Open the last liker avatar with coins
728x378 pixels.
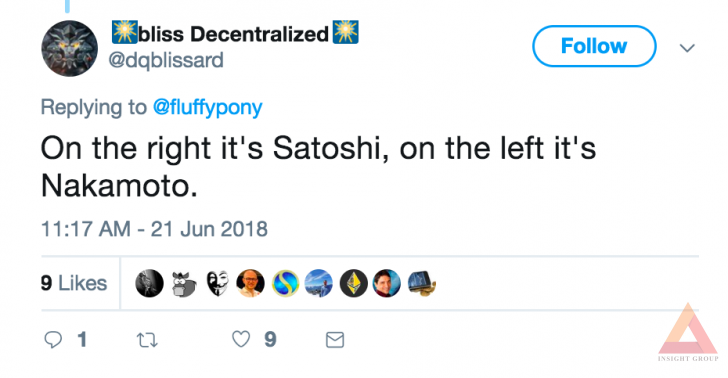[421, 283]
